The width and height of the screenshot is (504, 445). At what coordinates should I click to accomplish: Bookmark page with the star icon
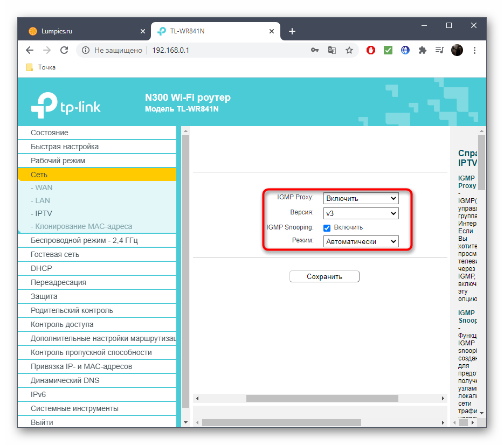(x=349, y=50)
